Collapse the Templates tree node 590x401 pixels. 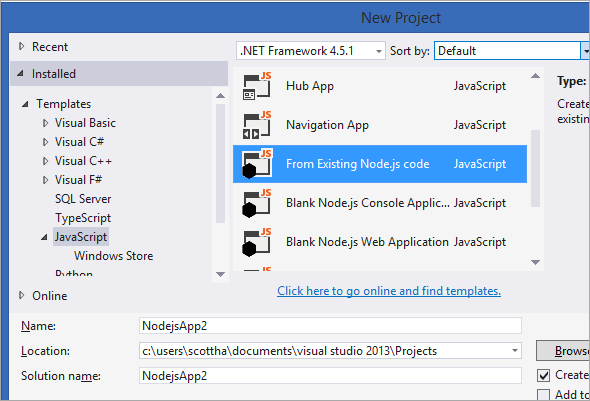pos(25,104)
